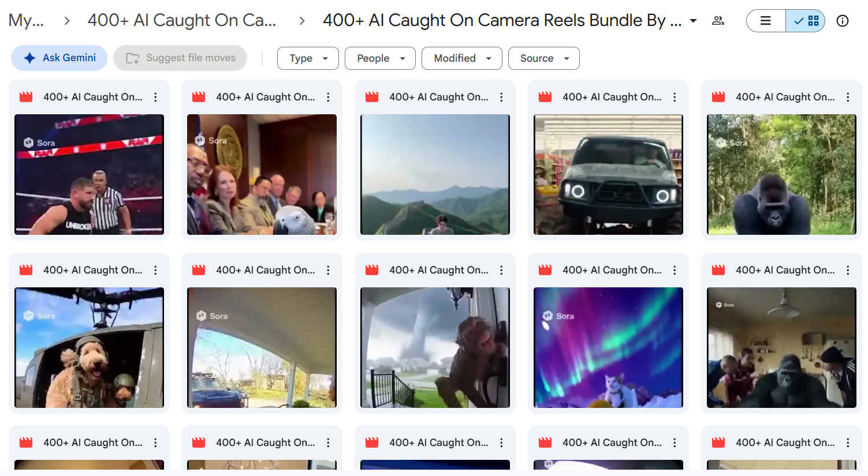Go to the My Drive breadcrumb
Viewport: 868px width, 476px height.
point(26,20)
